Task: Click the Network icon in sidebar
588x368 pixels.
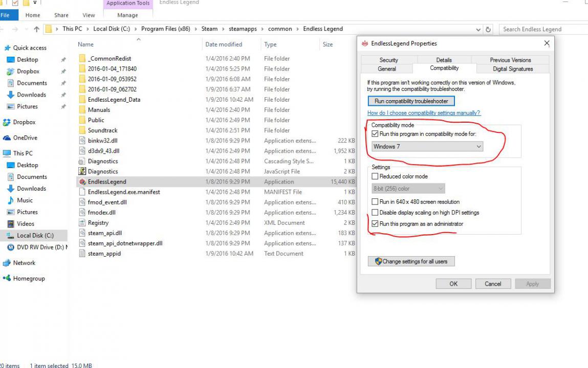Action: pyautogui.click(x=7, y=263)
